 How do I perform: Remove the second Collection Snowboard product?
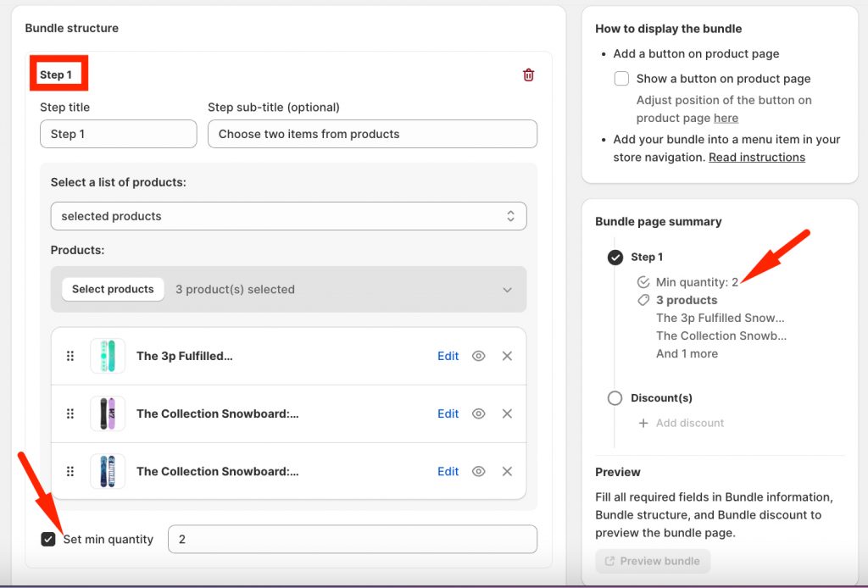pyautogui.click(x=507, y=413)
